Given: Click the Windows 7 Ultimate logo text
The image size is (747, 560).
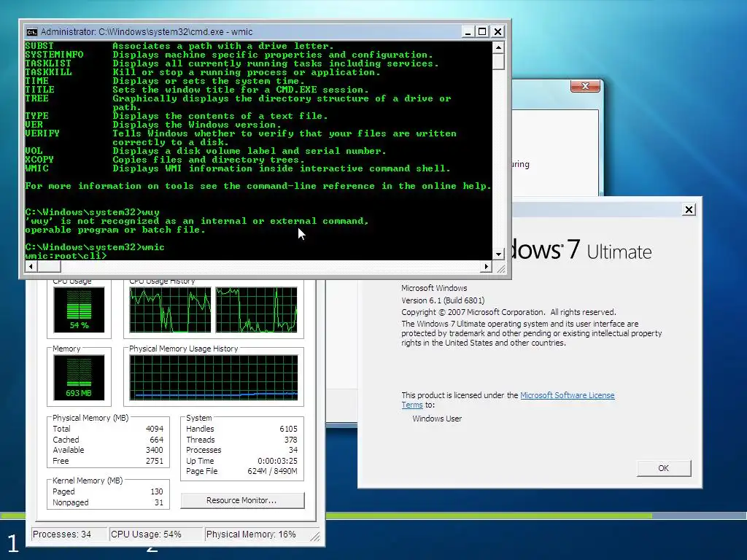Looking at the screenshot, I should pos(581,249).
